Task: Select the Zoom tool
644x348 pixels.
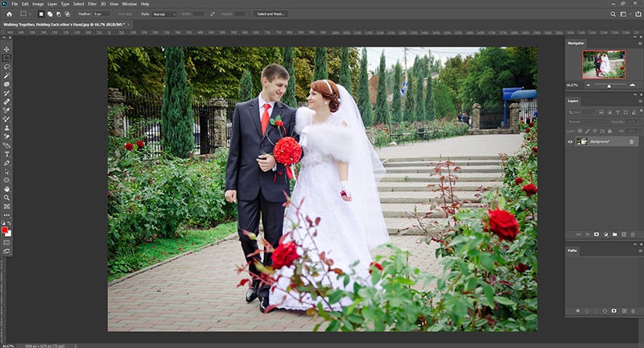Action: 6,197
